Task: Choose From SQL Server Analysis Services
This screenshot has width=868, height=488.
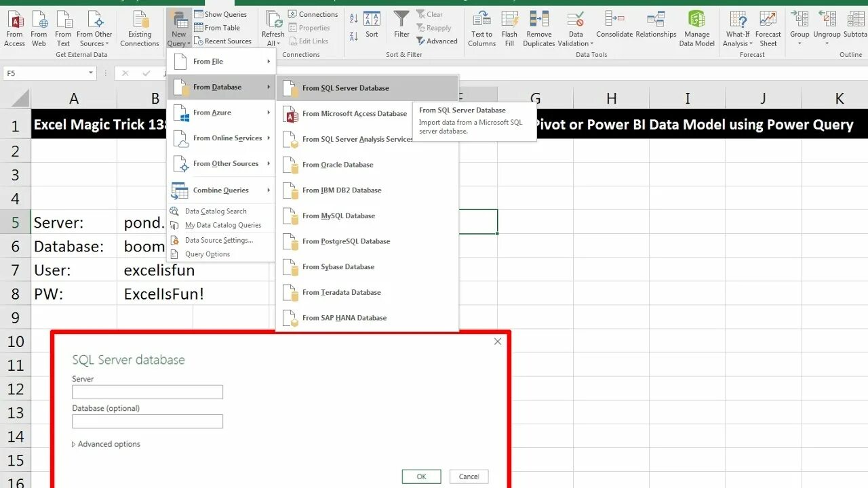Action: click(x=346, y=139)
